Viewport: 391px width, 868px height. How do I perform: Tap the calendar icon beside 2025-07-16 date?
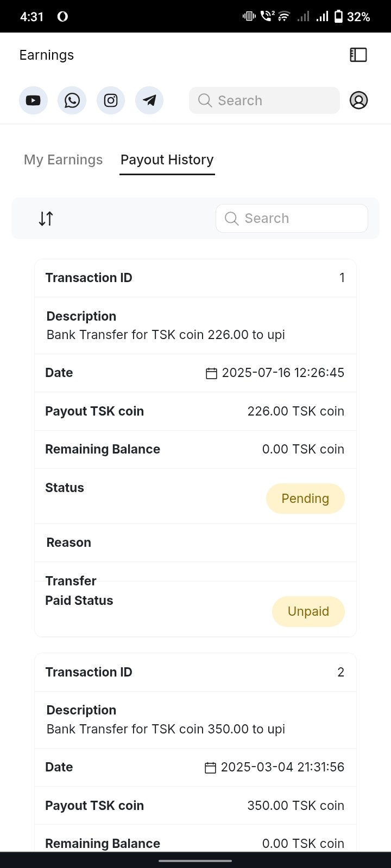point(211,373)
